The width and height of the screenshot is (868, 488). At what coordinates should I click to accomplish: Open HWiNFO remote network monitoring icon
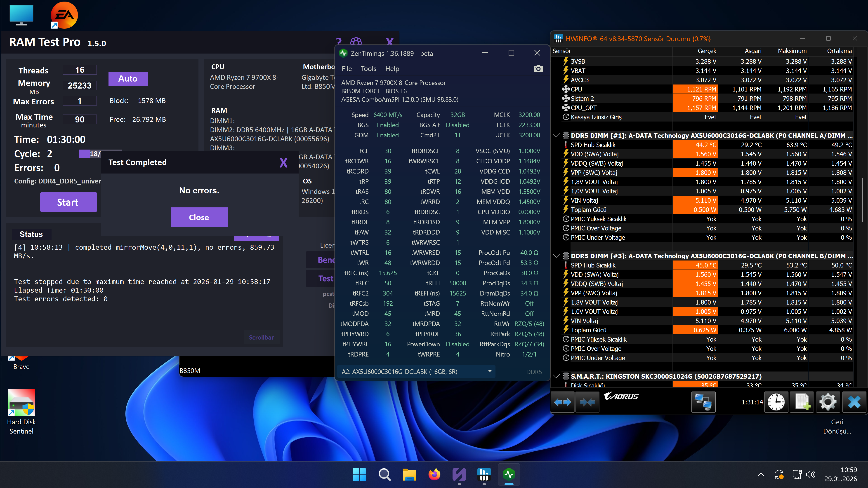tap(703, 402)
